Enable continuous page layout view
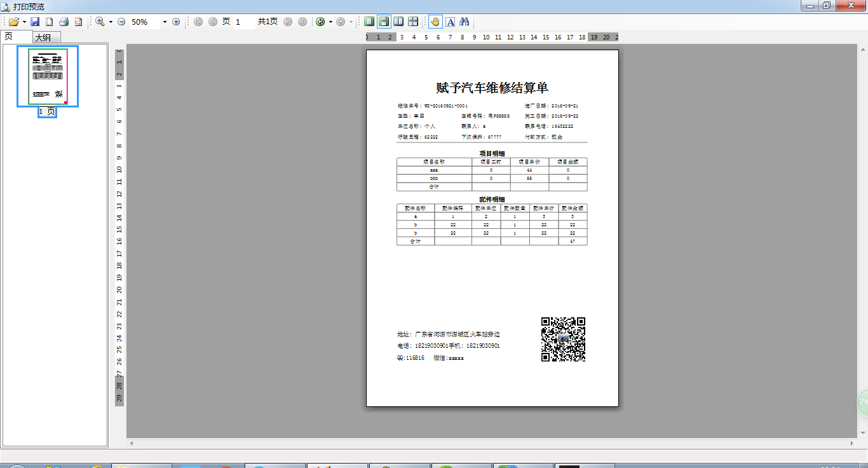 [384, 22]
